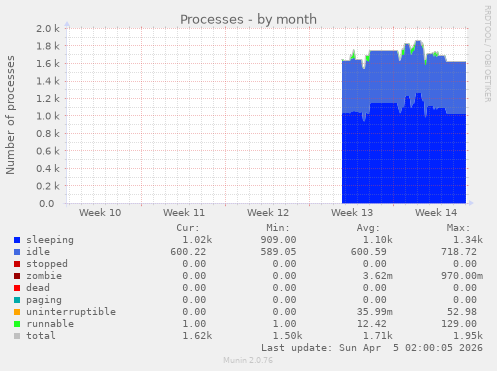Viewport: 497px width, 371px height.
Task: Click the 'sleeping' legend label
Action: 50,240
